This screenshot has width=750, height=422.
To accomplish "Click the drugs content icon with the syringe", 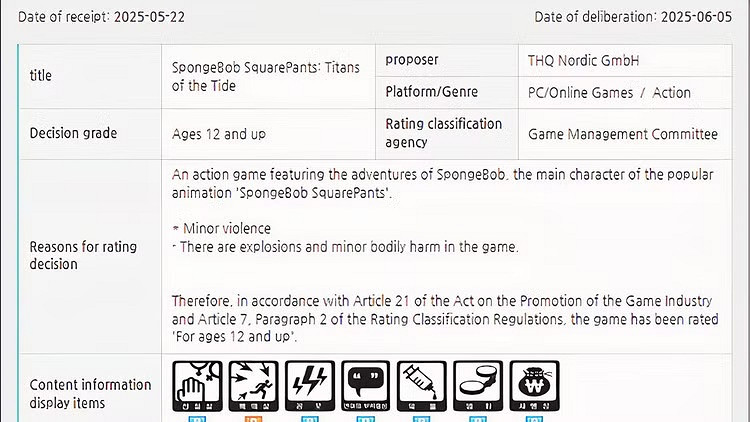I will [422, 384].
